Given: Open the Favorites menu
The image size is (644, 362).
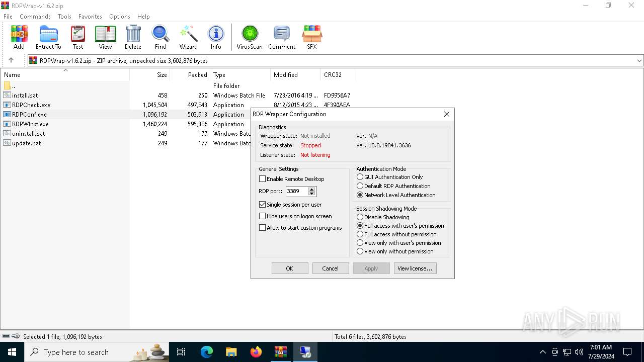Looking at the screenshot, I should (x=90, y=16).
